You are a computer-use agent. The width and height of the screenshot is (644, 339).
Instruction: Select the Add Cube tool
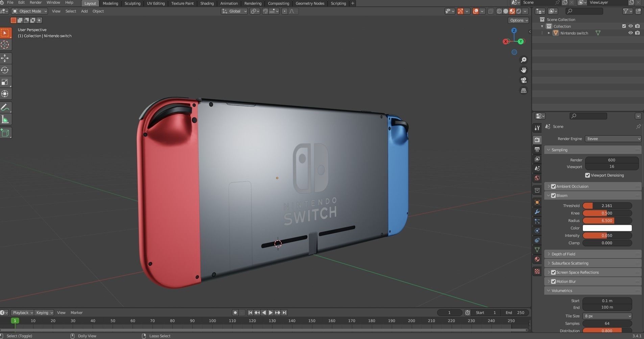(5, 133)
